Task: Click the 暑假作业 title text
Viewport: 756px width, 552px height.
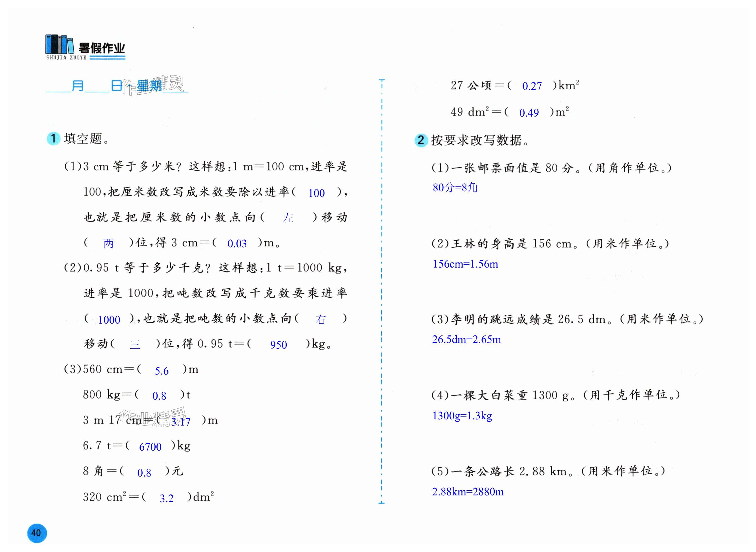Action: [102, 48]
